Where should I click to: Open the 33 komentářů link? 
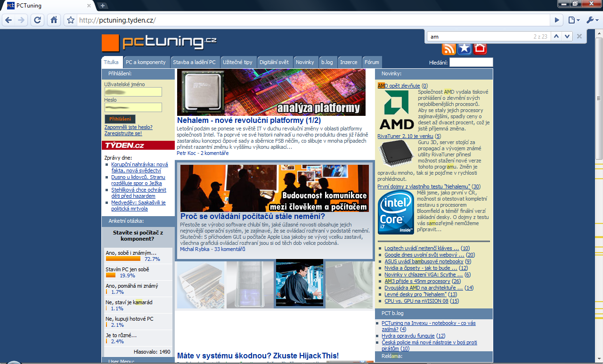click(230, 249)
